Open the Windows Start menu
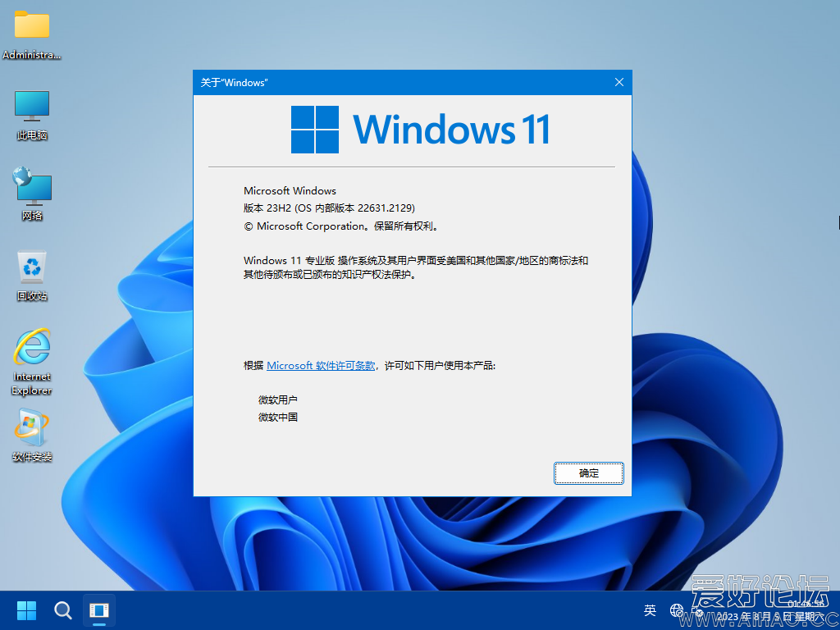The width and height of the screenshot is (840, 630). 27,610
